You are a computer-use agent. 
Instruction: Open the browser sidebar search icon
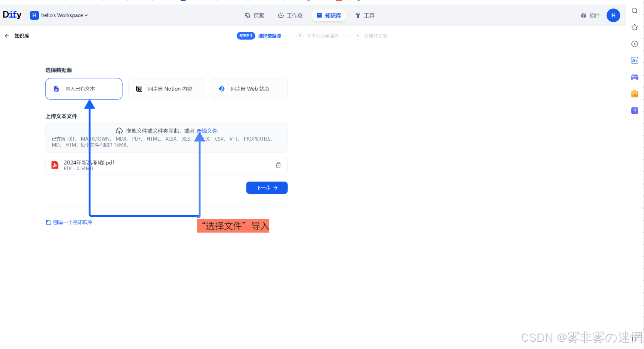coord(634,11)
